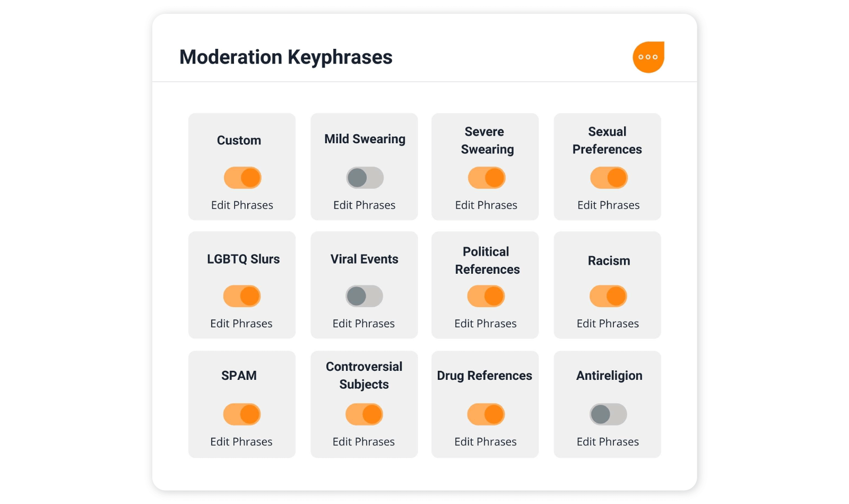The width and height of the screenshot is (849, 504).
Task: Enable the Mild Swearing toggle
Action: coord(364,178)
